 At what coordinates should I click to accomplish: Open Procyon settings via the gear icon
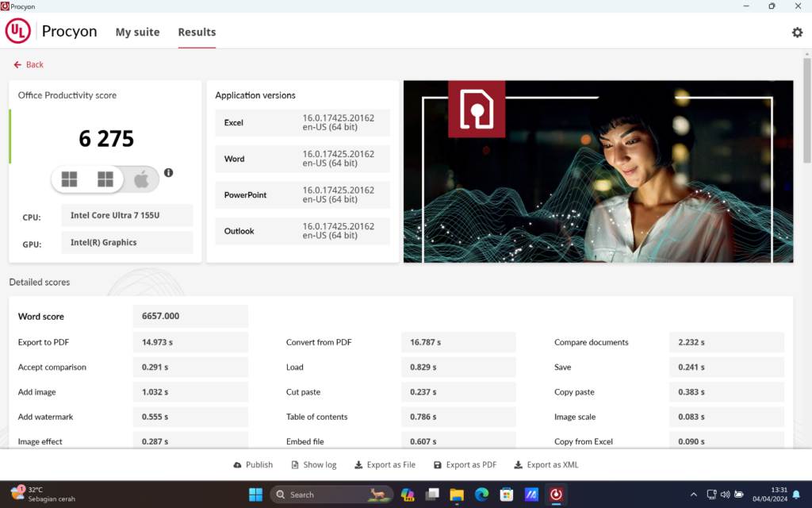(x=798, y=32)
